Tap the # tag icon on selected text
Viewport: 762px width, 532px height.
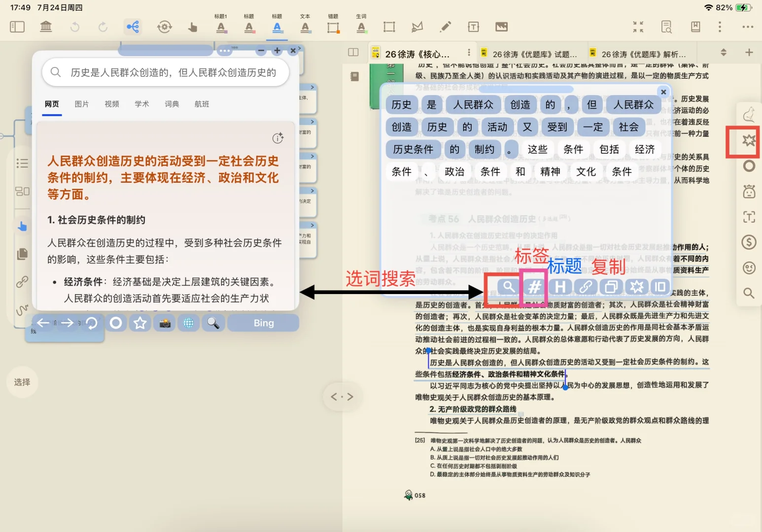click(534, 287)
